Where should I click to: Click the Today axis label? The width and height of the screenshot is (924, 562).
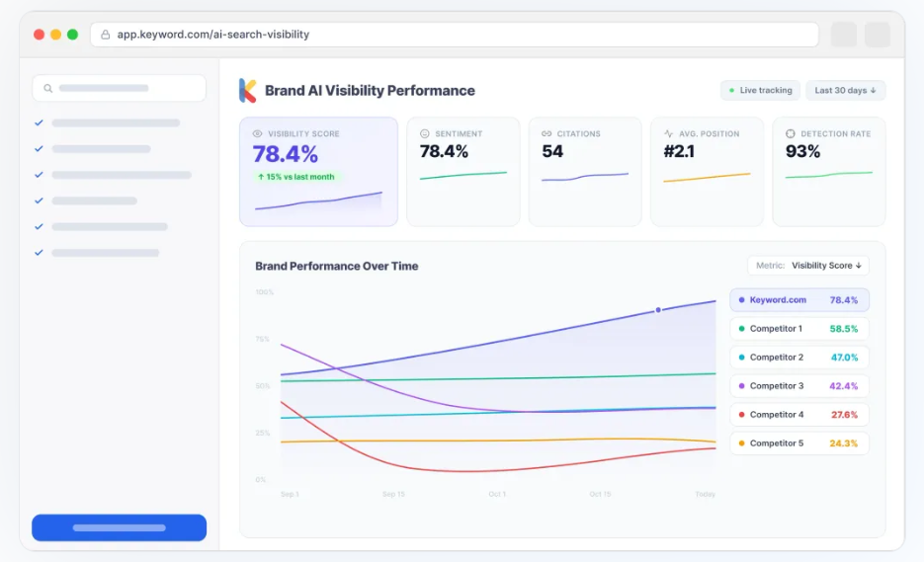(x=705, y=494)
